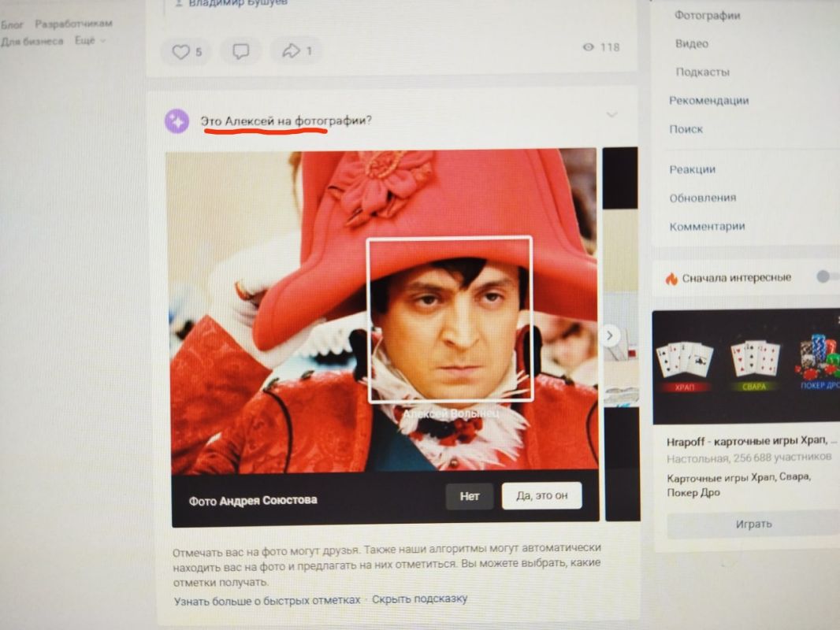Click the Это Алексей на фотографии? heading
The width and height of the screenshot is (840, 630).
point(285,121)
